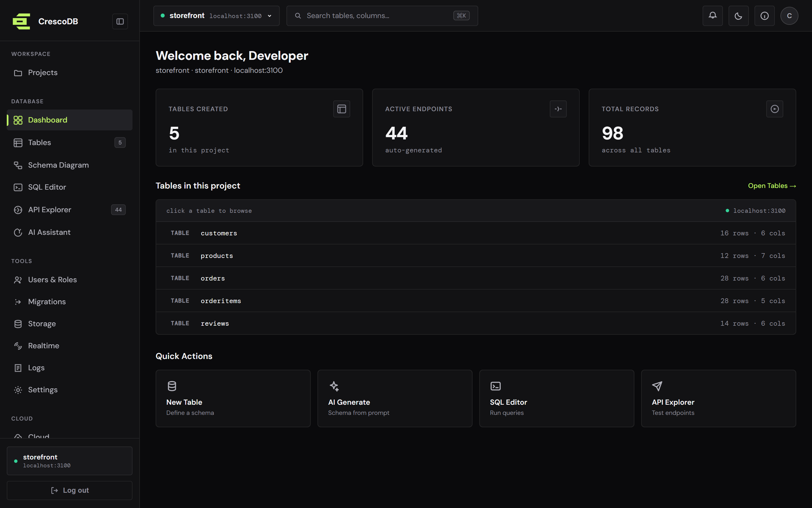The width and height of the screenshot is (812, 508).
Task: Click the 5 badge beside Tables
Action: [120, 143]
